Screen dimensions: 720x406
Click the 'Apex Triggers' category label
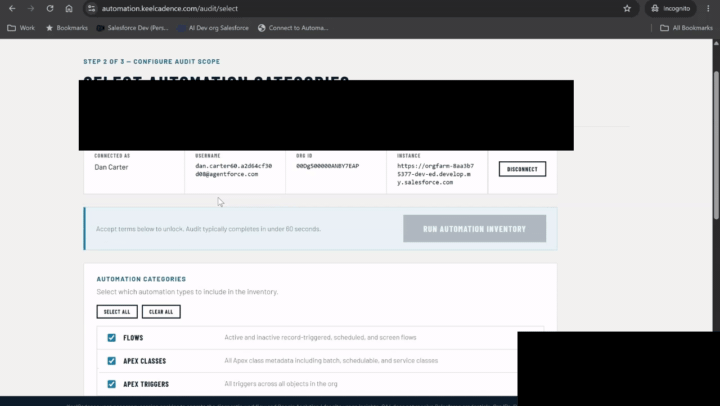pos(146,384)
